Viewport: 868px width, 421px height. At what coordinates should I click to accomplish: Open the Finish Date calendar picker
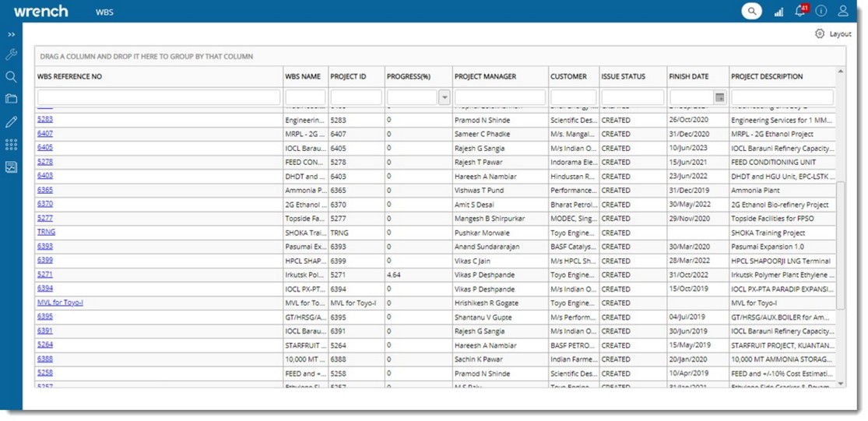tap(720, 98)
